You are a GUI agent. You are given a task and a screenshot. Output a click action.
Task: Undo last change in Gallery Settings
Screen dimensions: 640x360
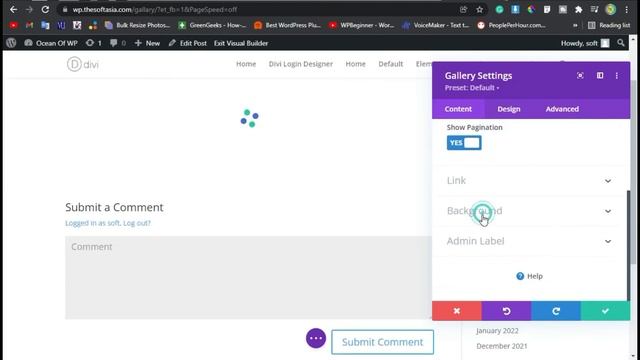tap(506, 311)
